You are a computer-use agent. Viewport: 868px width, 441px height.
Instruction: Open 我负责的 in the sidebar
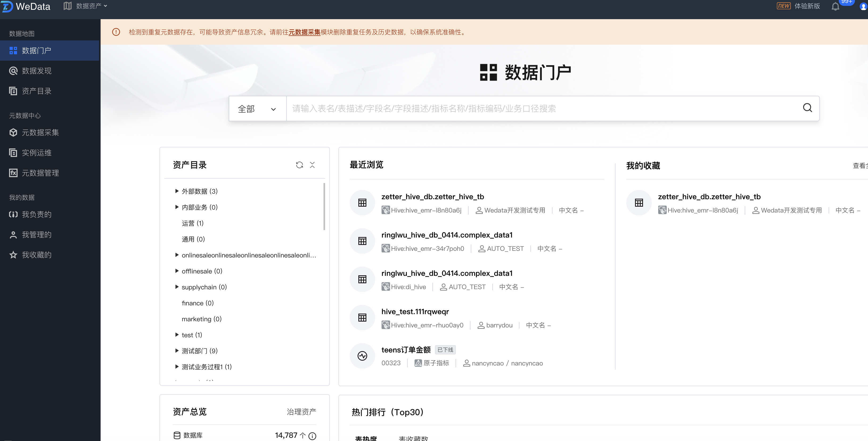click(x=50, y=214)
